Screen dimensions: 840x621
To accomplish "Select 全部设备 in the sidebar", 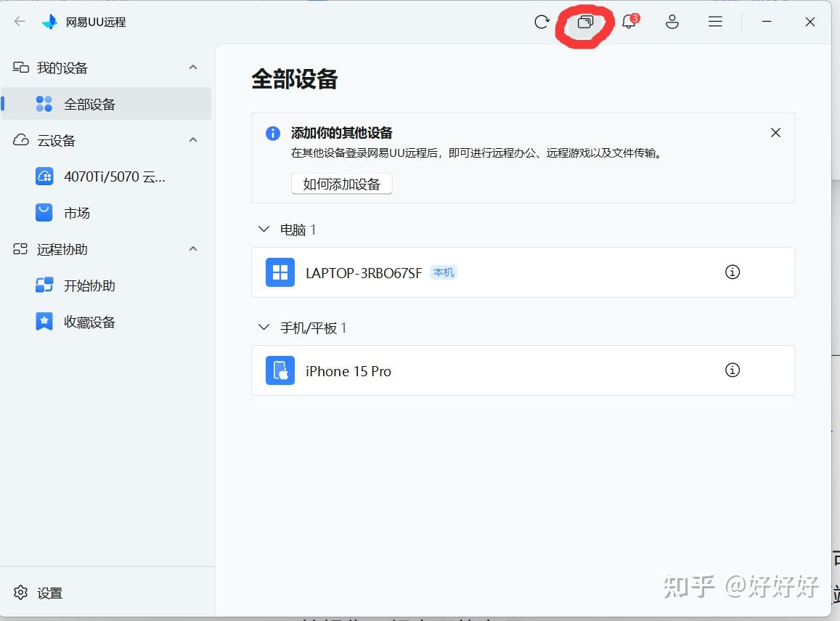I will click(x=106, y=104).
